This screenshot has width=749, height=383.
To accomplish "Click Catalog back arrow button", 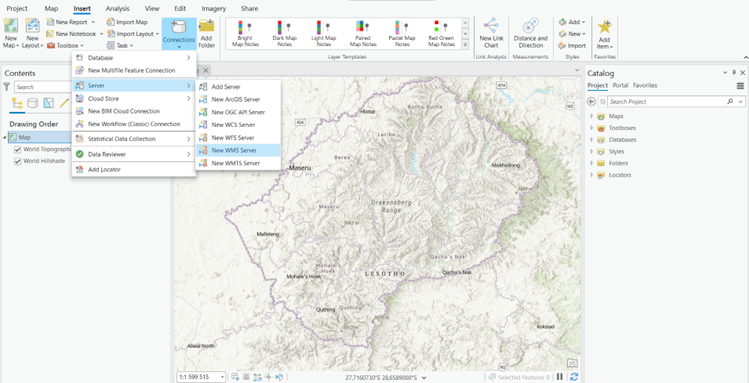I will [592, 102].
